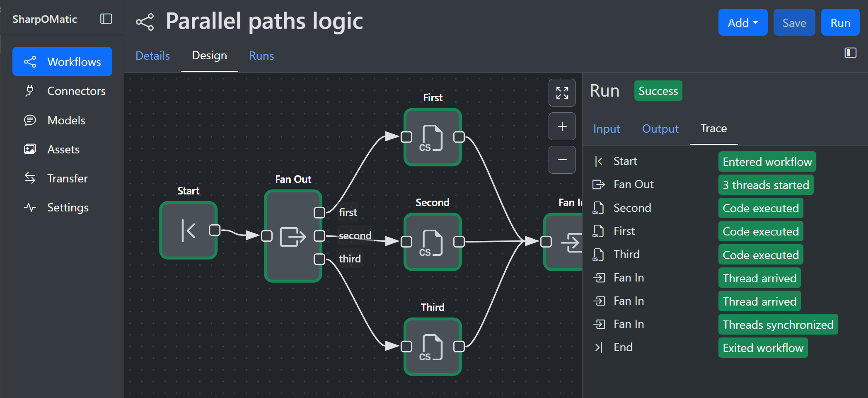View the Output tab of the run
The image size is (868, 398).
click(660, 129)
